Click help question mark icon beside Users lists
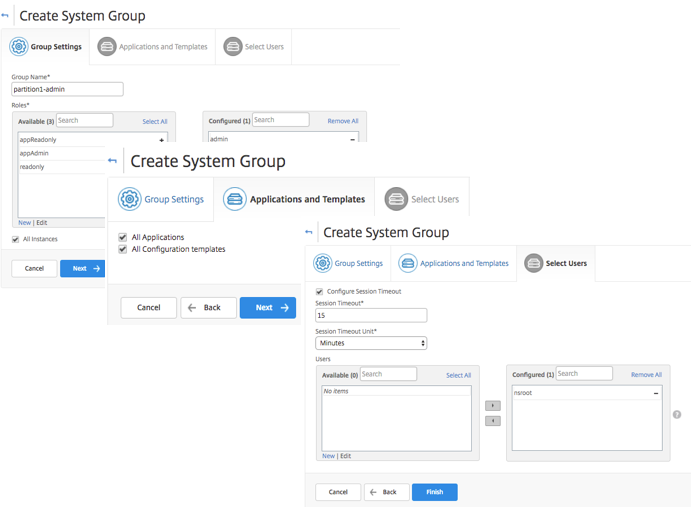This screenshot has height=511, width=692. click(x=677, y=414)
